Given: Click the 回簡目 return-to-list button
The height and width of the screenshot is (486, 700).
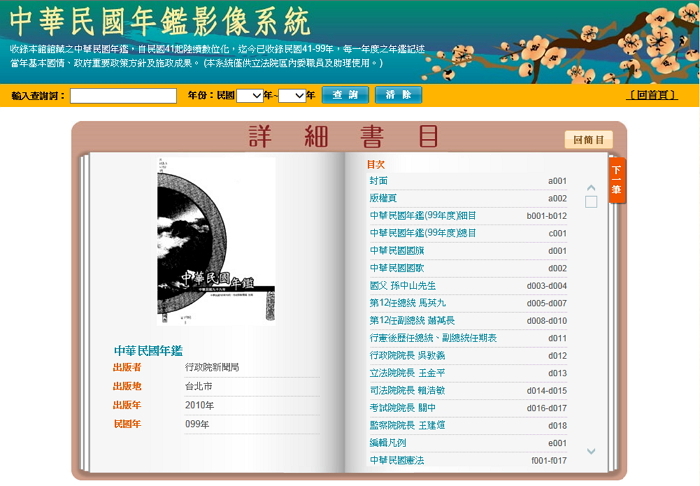Looking at the screenshot, I should coord(588,140).
